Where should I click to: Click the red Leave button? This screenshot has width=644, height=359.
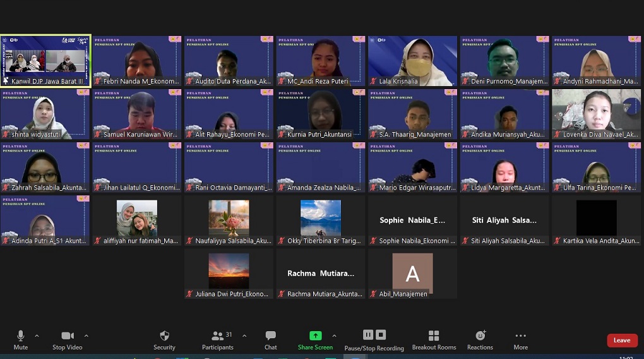pyautogui.click(x=622, y=340)
